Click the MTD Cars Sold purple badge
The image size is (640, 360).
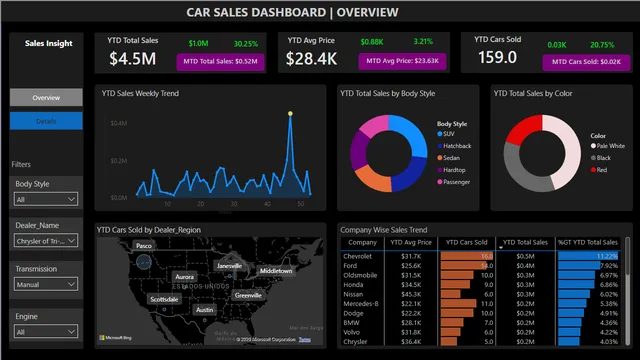click(586, 62)
